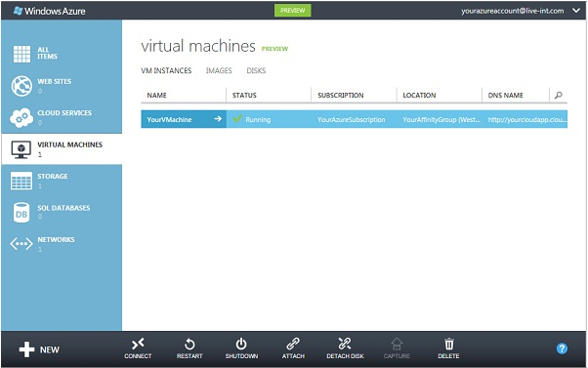The image size is (588, 368).
Task: Click the Virtual Machines monitor icon
Action: coord(21,150)
